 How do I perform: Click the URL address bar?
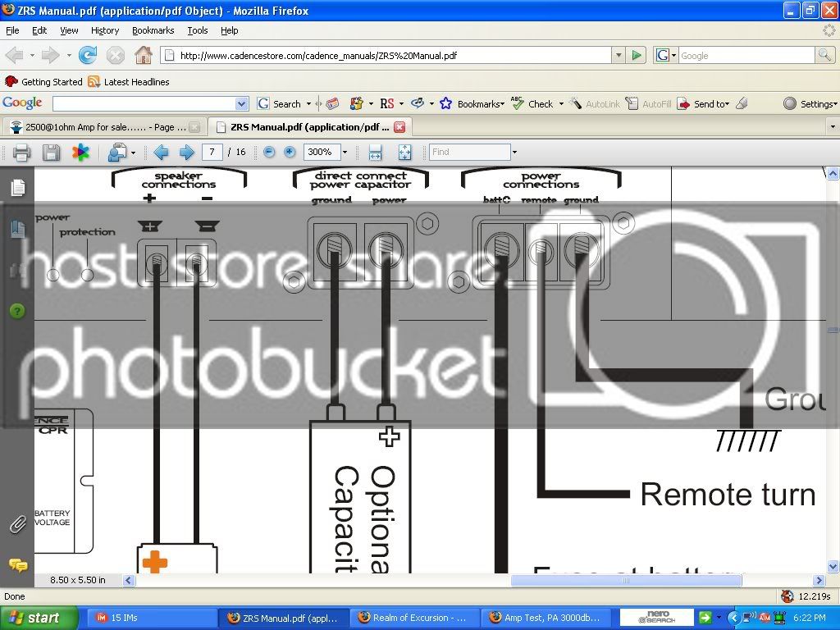pyautogui.click(x=386, y=55)
